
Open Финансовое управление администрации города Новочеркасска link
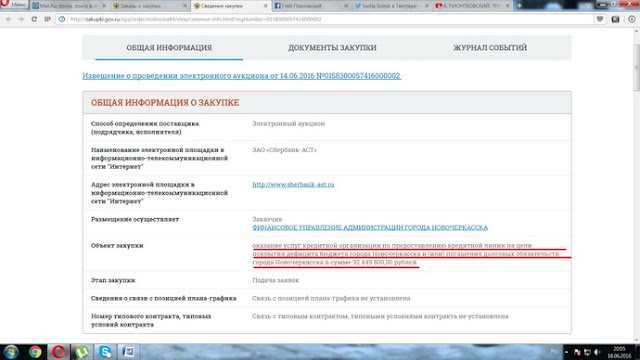pyautogui.click(x=370, y=227)
